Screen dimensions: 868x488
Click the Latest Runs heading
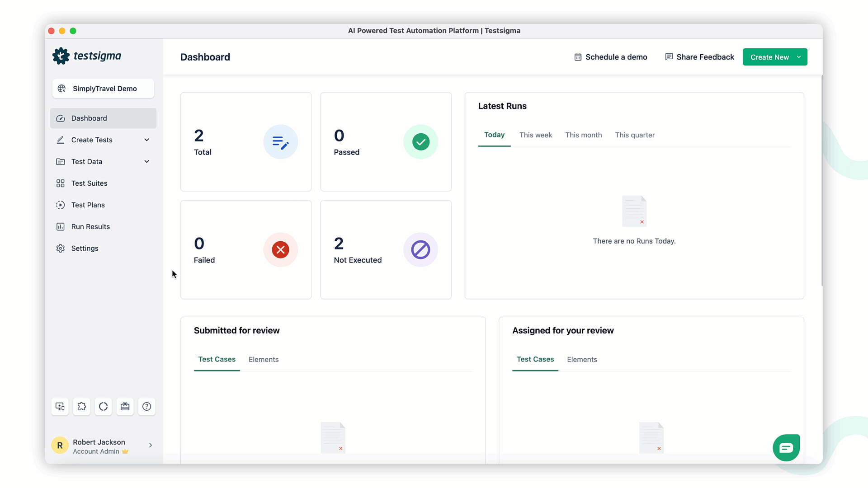coord(502,106)
